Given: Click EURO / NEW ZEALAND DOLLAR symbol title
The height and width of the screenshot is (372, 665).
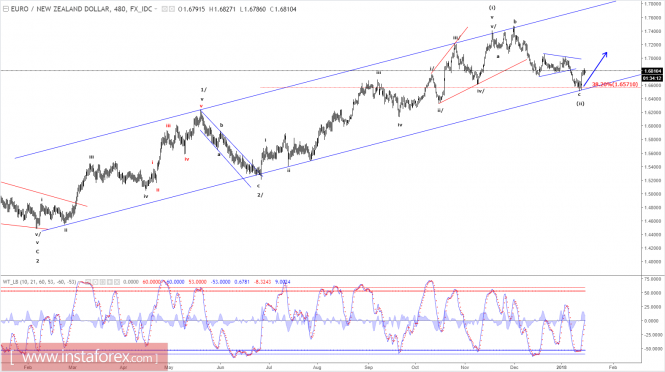Looking at the screenshot, I should [x=60, y=9].
